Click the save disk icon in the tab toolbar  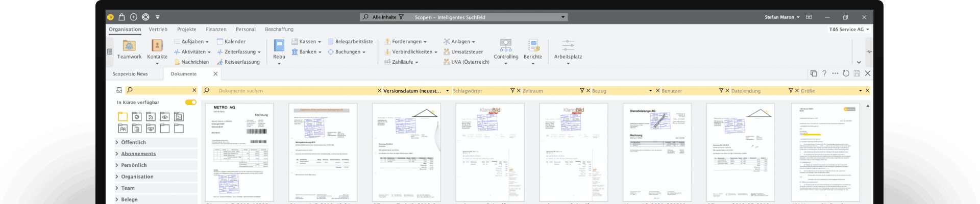pos(857,73)
